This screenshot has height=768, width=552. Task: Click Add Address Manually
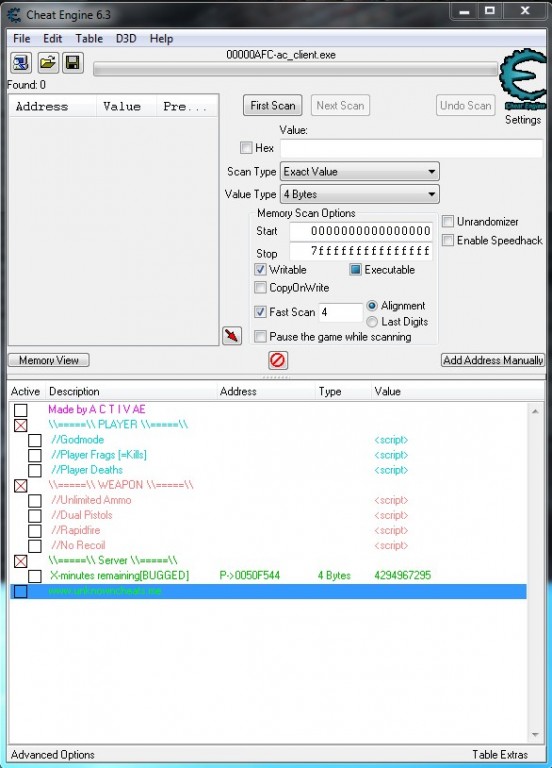click(493, 360)
